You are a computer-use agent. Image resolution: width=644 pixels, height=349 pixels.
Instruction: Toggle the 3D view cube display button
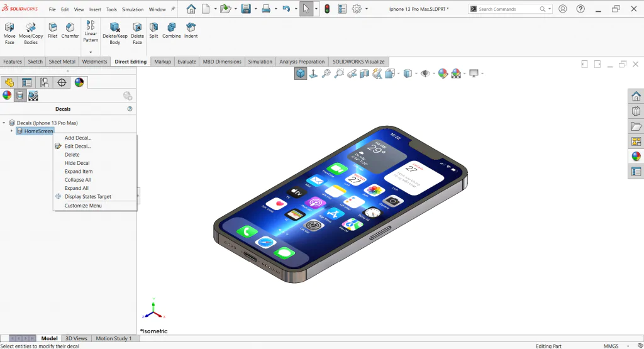click(301, 74)
